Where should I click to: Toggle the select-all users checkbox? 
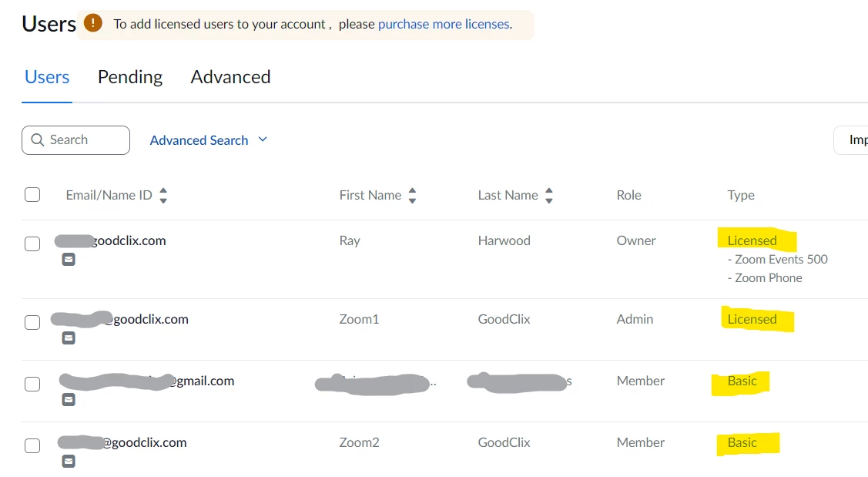32,195
